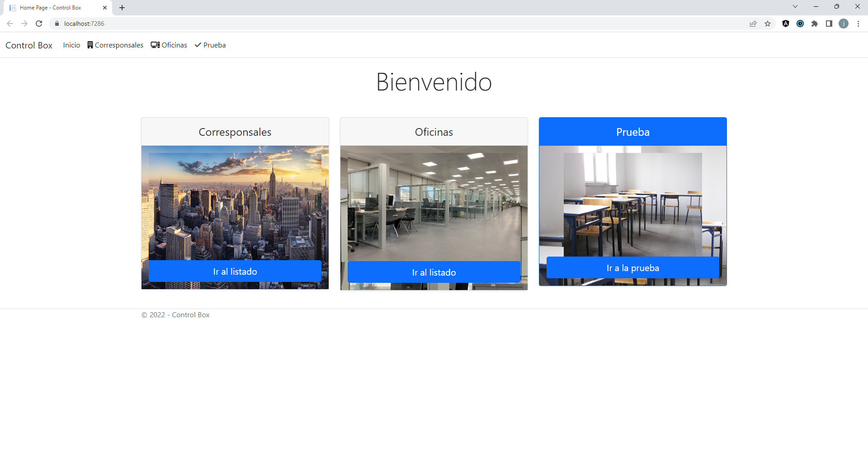The width and height of the screenshot is (868, 467).
Task: Reload the page
Action: (39, 23)
